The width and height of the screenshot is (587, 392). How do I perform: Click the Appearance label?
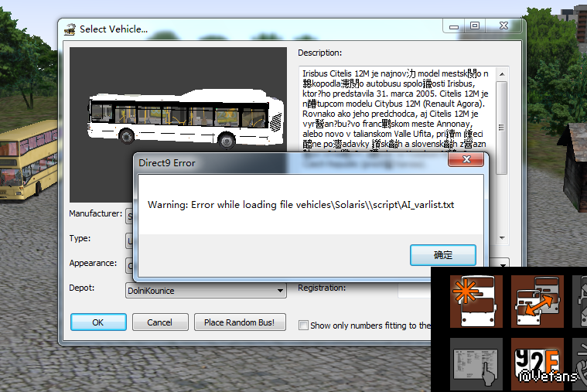click(93, 263)
